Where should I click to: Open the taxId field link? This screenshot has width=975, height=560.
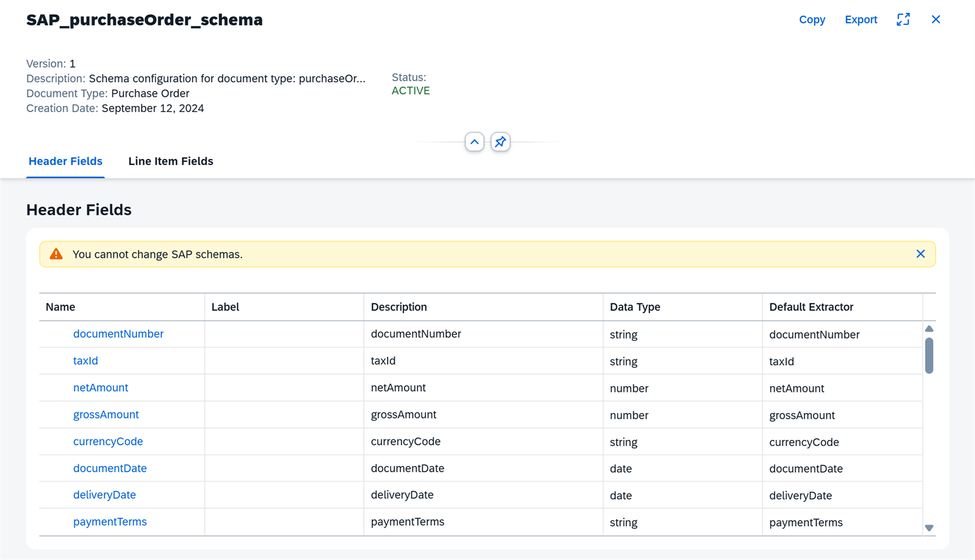(85, 361)
